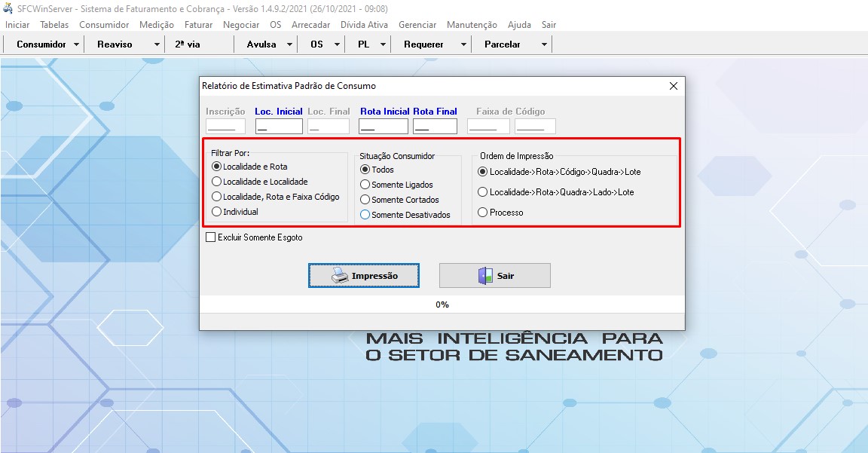Image resolution: width=868 pixels, height=453 pixels.
Task: Enable Excluir Somente Esgoto checkbox
Action: (211, 237)
